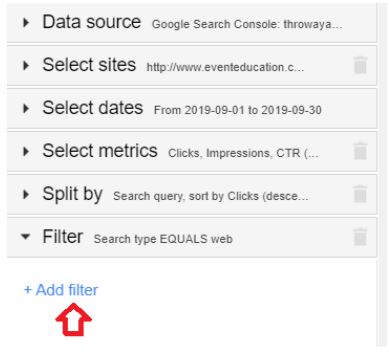This screenshot has height=363, width=389.
Task: Click the date range 2019-09-01 to 2019-09-30
Action: [238, 110]
